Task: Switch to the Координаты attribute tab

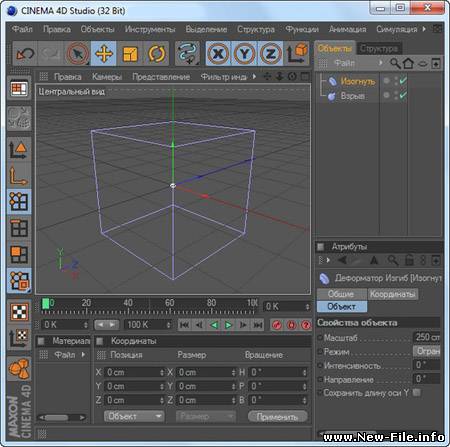Action: 393,294
